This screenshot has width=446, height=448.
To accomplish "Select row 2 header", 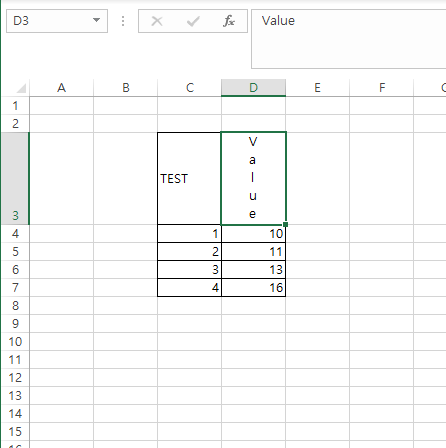I will coord(15,124).
